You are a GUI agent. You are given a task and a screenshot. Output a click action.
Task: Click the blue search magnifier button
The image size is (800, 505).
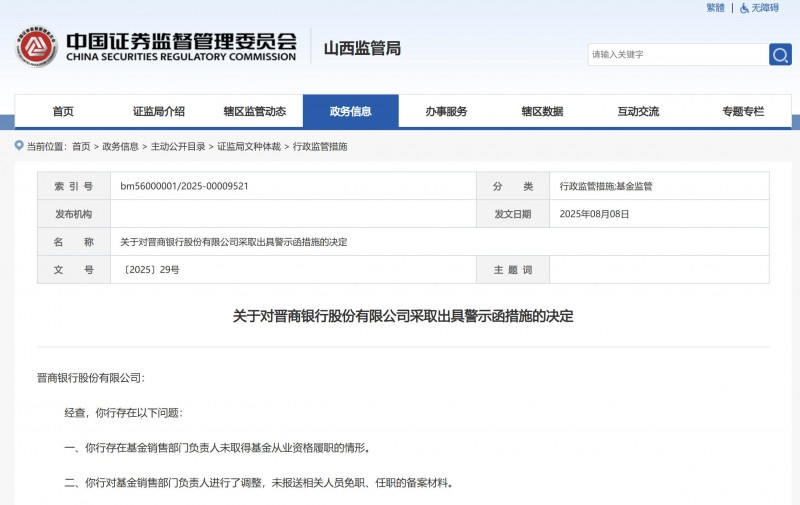click(780, 55)
